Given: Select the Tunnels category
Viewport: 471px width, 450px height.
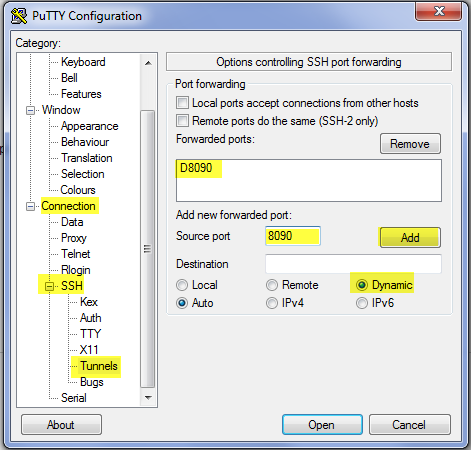Looking at the screenshot, I should [x=99, y=366].
